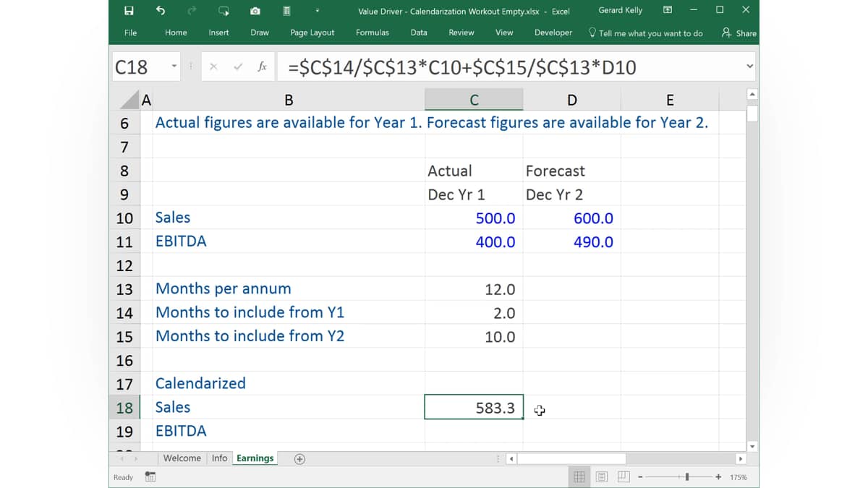Screen dimensions: 868x488
Task: Click the zoom slider handle
Action: tap(687, 477)
